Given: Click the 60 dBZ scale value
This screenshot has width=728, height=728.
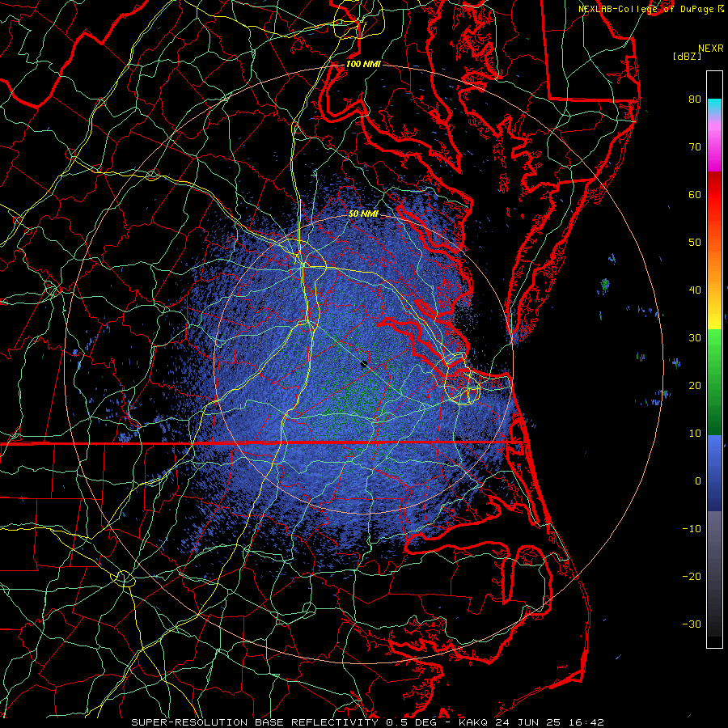Looking at the screenshot, I should click(695, 194).
